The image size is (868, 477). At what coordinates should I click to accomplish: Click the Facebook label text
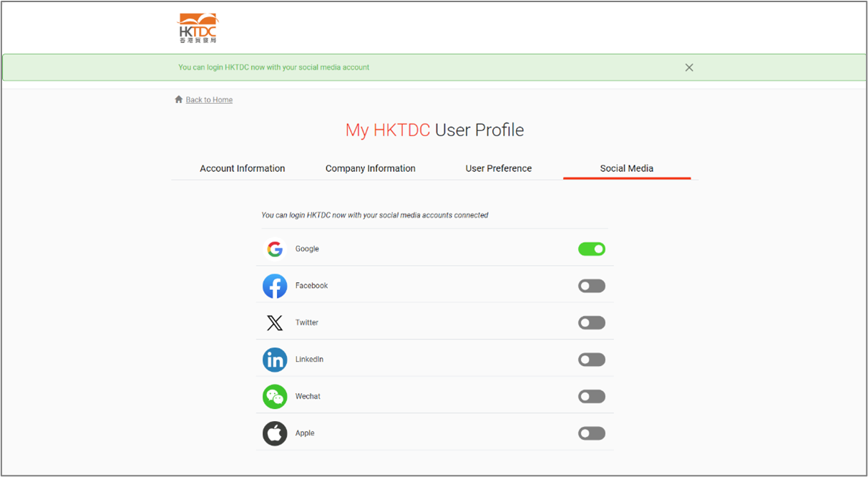tap(311, 286)
